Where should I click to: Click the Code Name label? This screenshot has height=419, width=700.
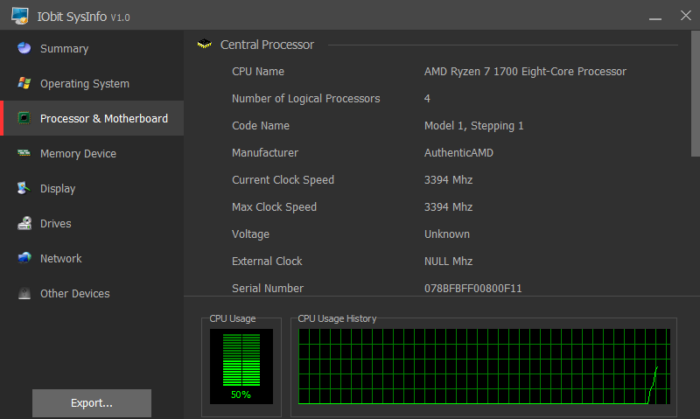click(261, 126)
